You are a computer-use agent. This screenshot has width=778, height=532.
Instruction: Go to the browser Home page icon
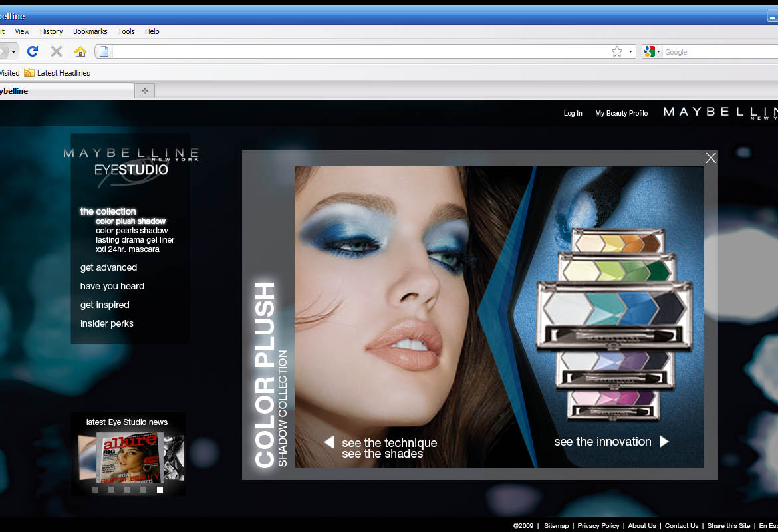pyautogui.click(x=80, y=51)
